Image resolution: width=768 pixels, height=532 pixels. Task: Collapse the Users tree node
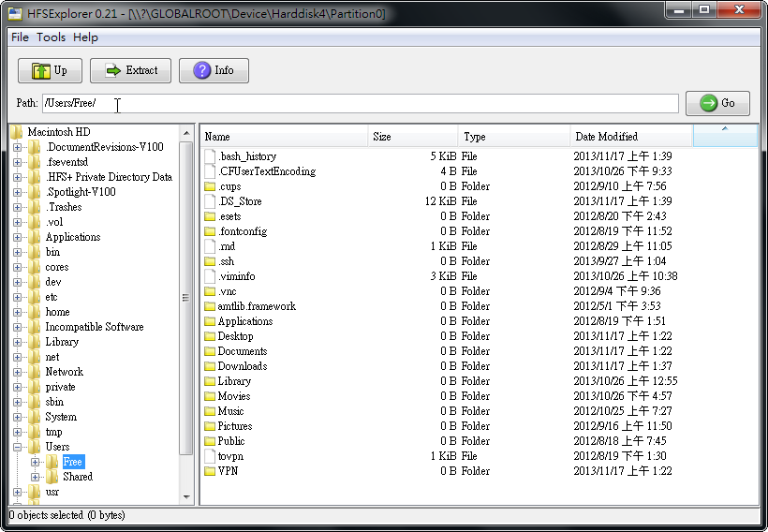17,447
